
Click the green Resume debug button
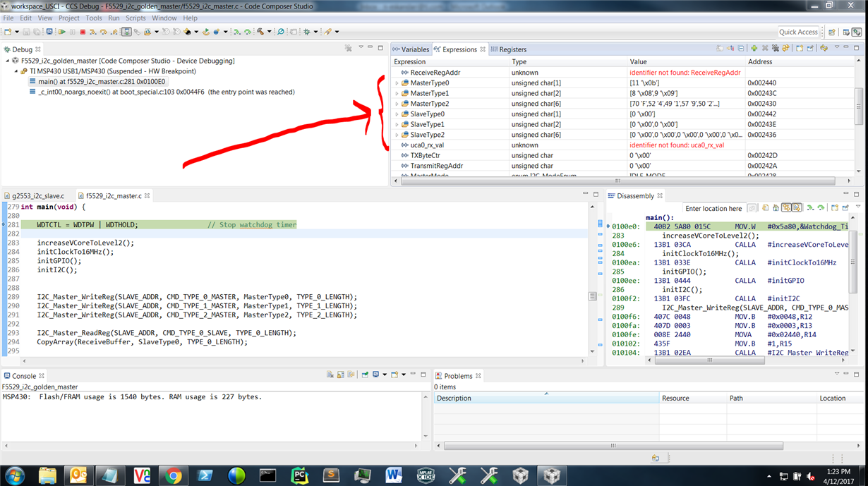click(x=61, y=32)
